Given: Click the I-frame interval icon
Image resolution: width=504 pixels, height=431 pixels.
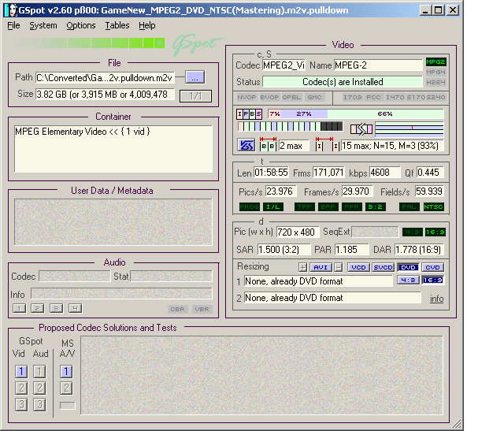Looking at the screenshot, I should 328,143.
